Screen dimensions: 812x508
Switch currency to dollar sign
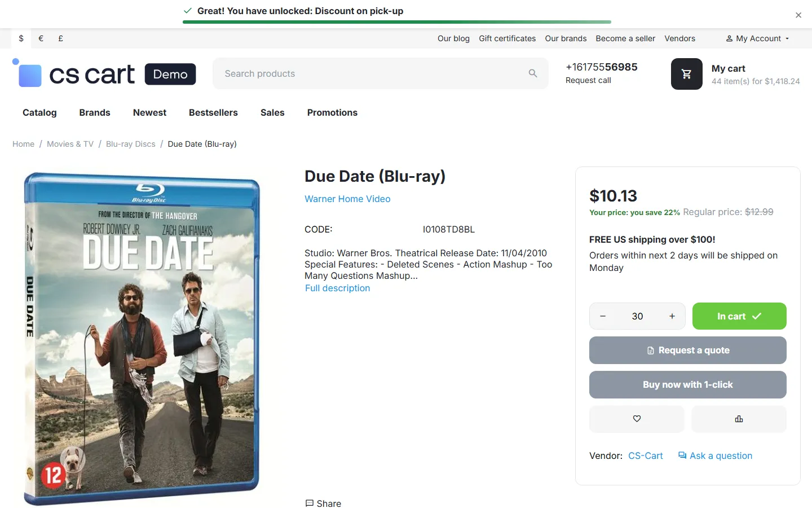[21, 38]
